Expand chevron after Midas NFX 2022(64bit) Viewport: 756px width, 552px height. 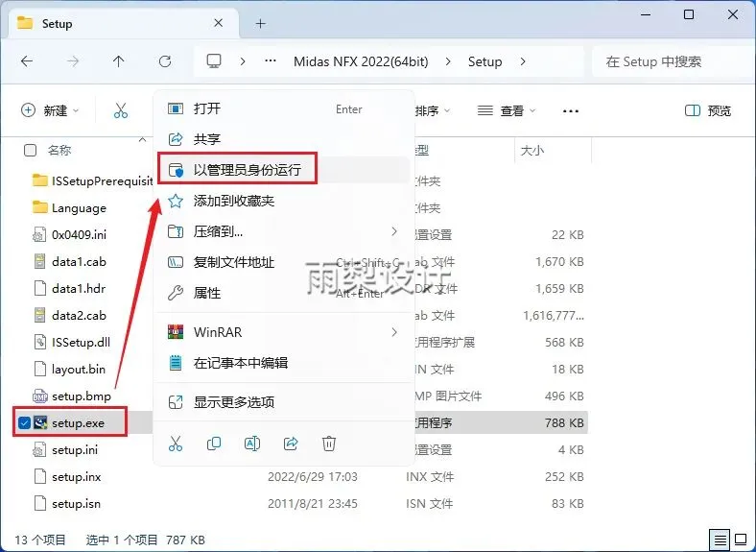pos(448,61)
